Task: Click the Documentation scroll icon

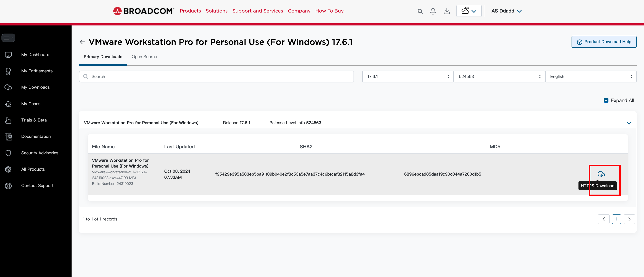Action: 8,137
